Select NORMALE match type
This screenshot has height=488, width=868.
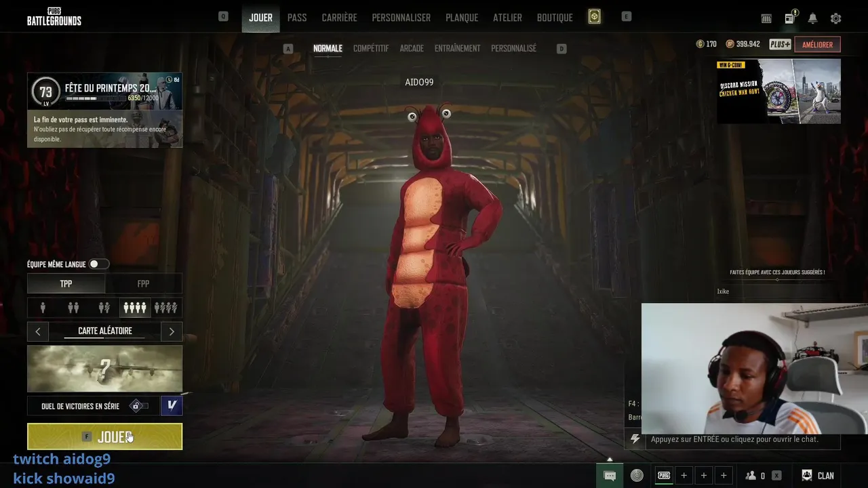pyautogui.click(x=328, y=49)
